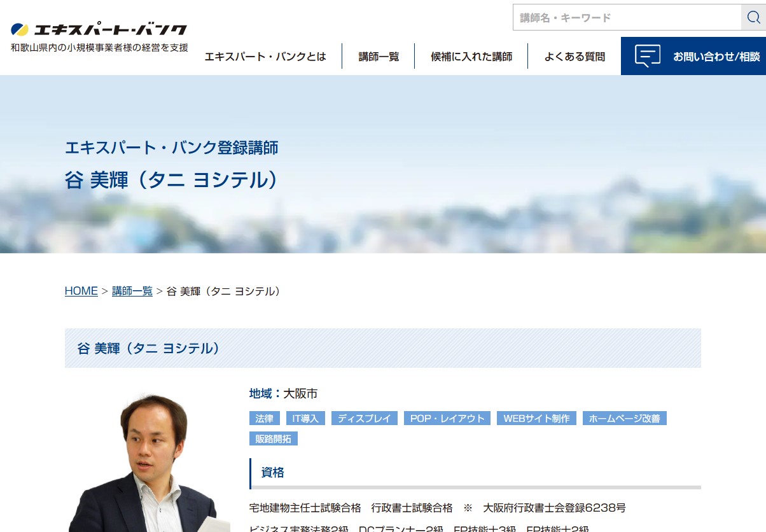Screen dimensions: 766x532
Task: Click 谷 美輝 name in section header
Action: tap(148, 348)
